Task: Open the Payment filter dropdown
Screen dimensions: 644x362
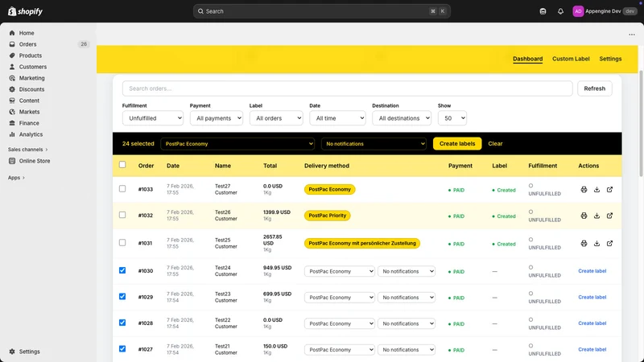Action: click(216, 118)
